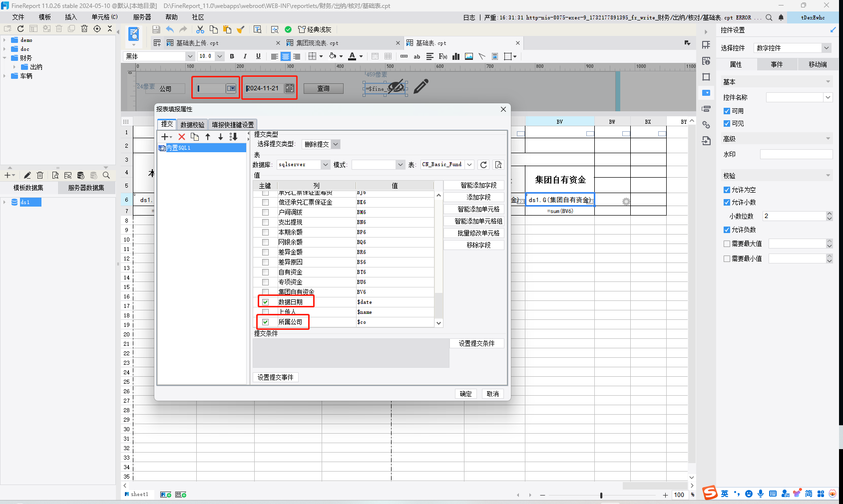Click the red delete X icon in the dialog
Screen dimensions: 843x504
tap(182, 137)
